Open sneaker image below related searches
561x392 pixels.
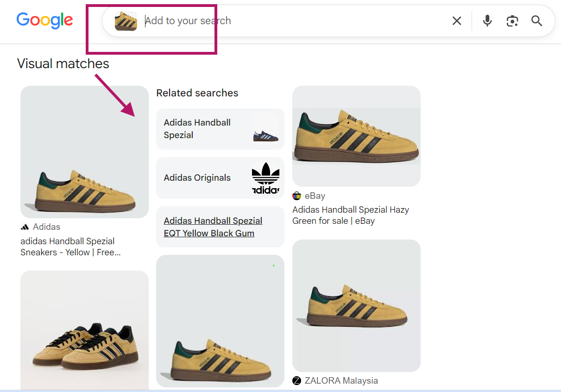(220, 321)
